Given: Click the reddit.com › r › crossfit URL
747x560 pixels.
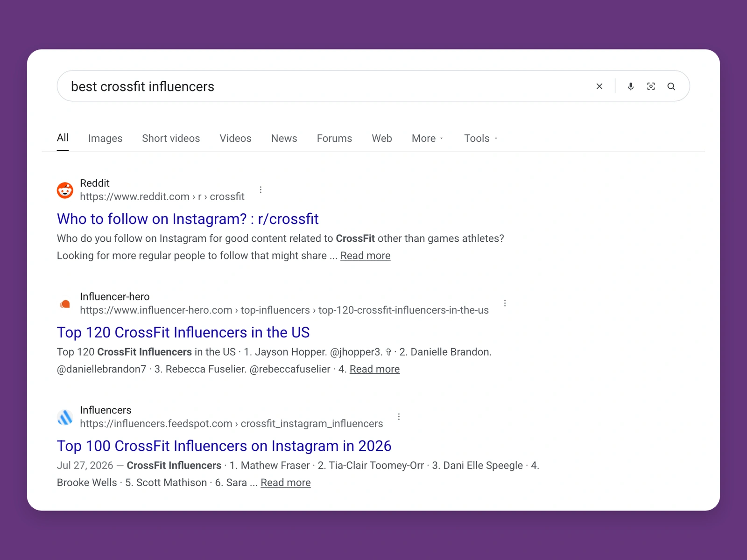Looking at the screenshot, I should point(162,196).
